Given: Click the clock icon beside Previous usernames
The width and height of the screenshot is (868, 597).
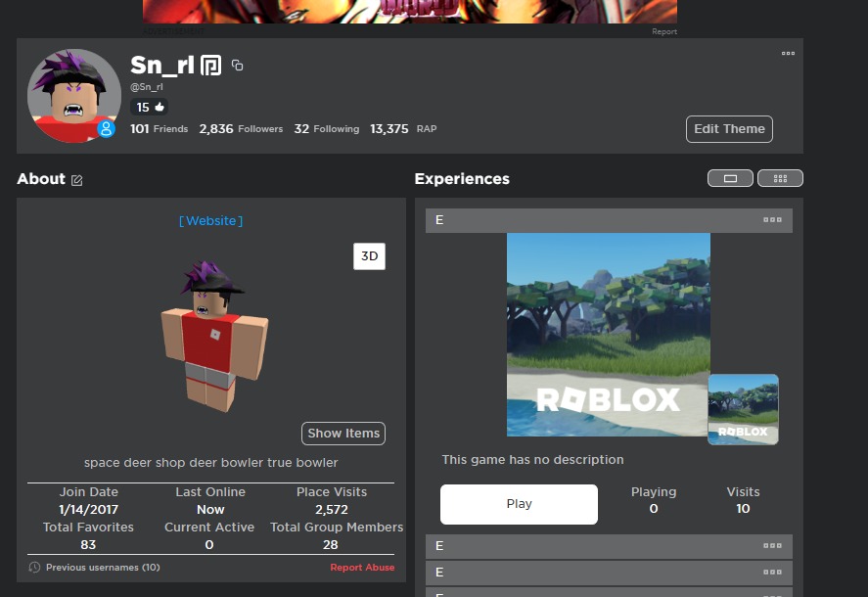Looking at the screenshot, I should (34, 568).
